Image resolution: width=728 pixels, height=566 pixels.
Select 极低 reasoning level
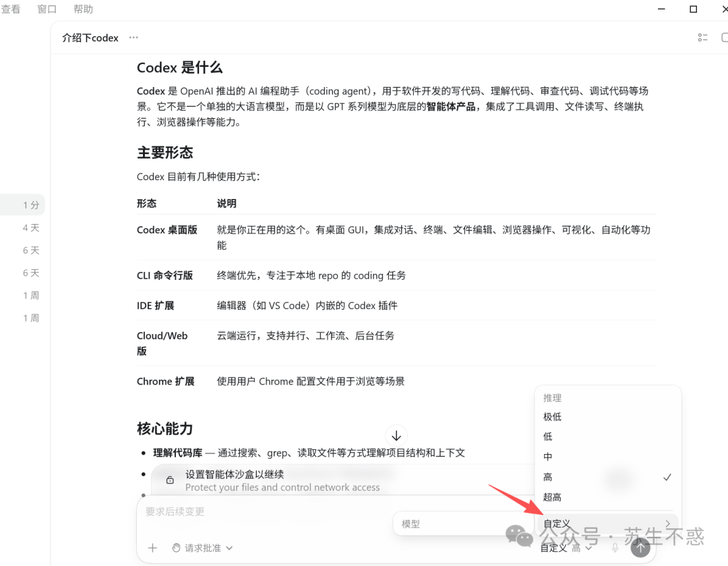[608, 417]
